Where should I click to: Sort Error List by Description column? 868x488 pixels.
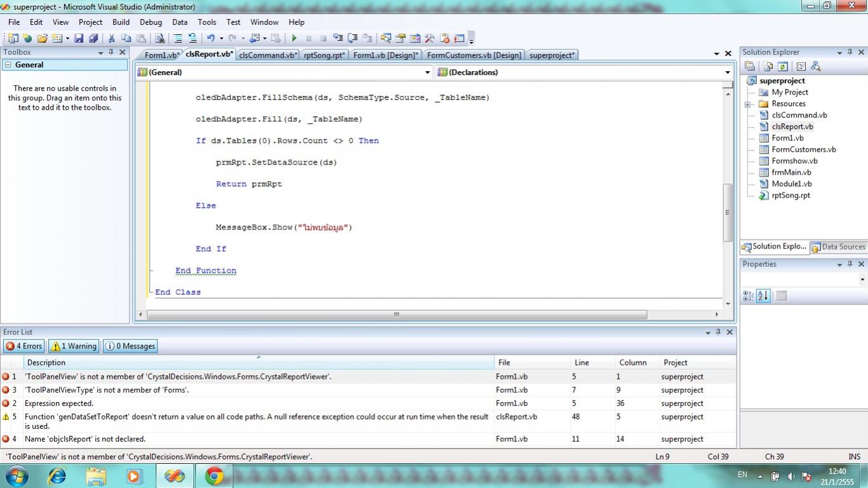(x=259, y=362)
